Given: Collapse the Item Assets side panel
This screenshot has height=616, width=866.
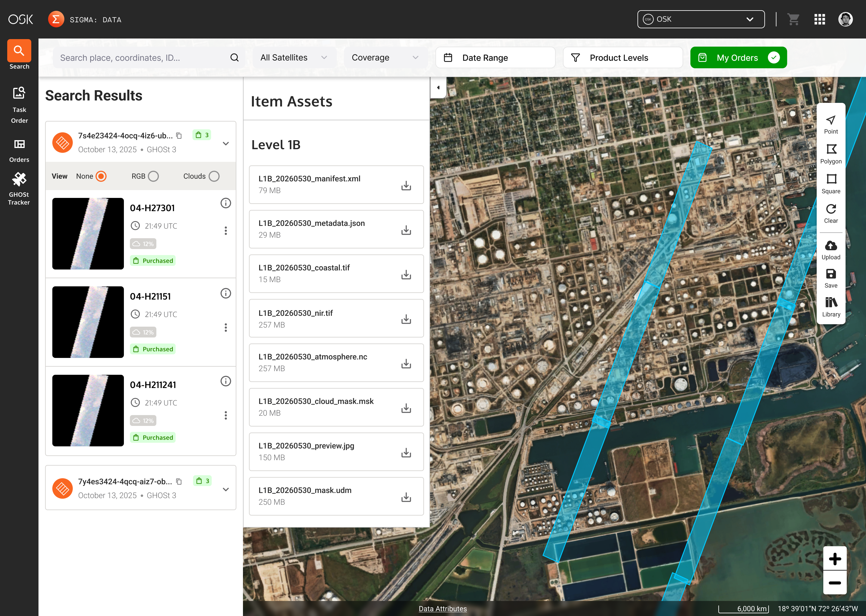Looking at the screenshot, I should [x=438, y=88].
